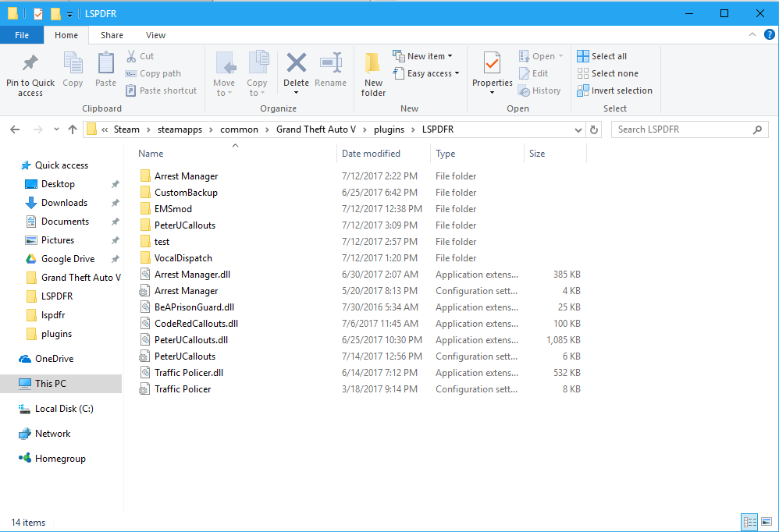Click the Properties icon in title bar quick access
Screen dimensions: 779x532
click(x=38, y=13)
